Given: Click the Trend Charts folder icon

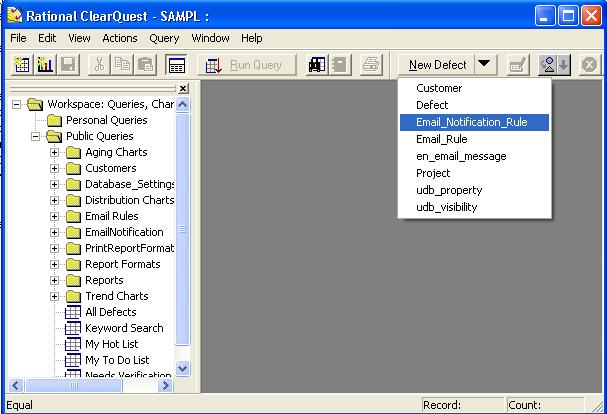Looking at the screenshot, I should tap(73, 297).
